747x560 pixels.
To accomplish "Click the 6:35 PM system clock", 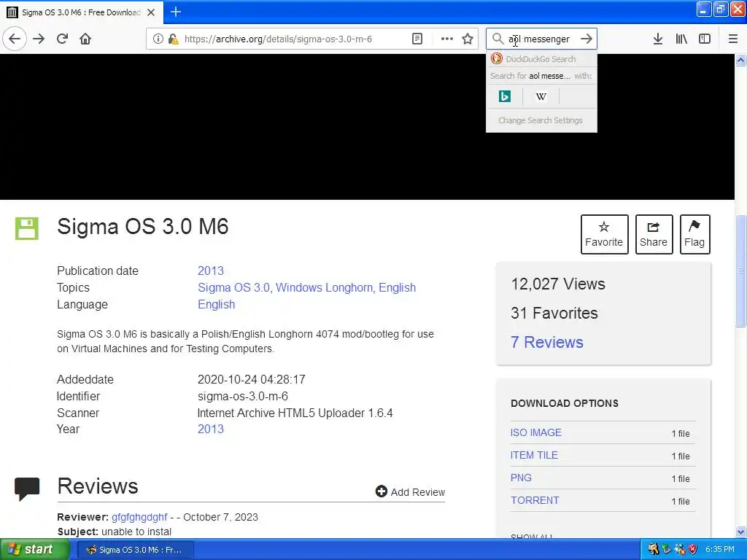I will tap(720, 549).
